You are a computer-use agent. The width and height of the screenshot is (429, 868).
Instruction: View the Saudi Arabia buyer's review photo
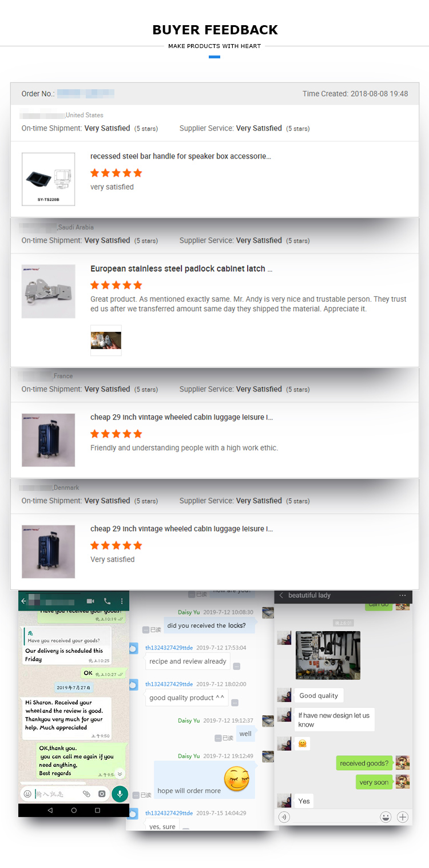pyautogui.click(x=106, y=340)
